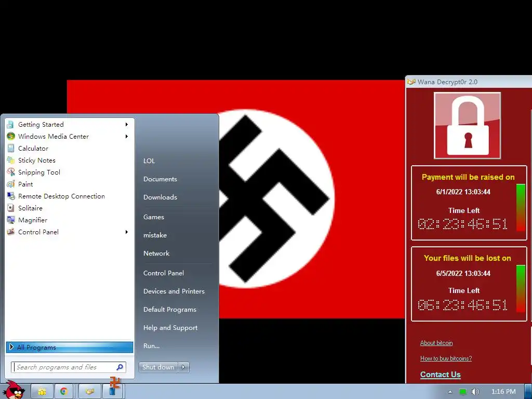Launch Windows Media Center via its icon

pos(10,137)
